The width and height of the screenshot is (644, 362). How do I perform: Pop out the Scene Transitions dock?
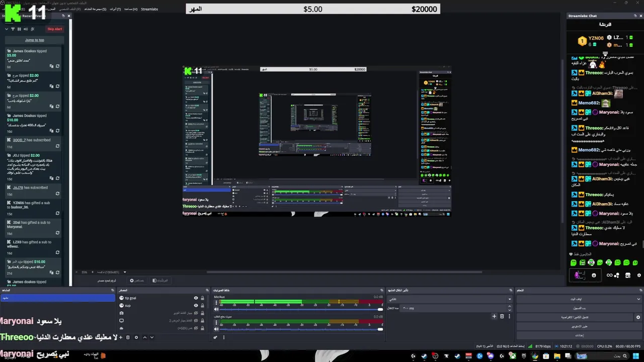click(x=511, y=290)
